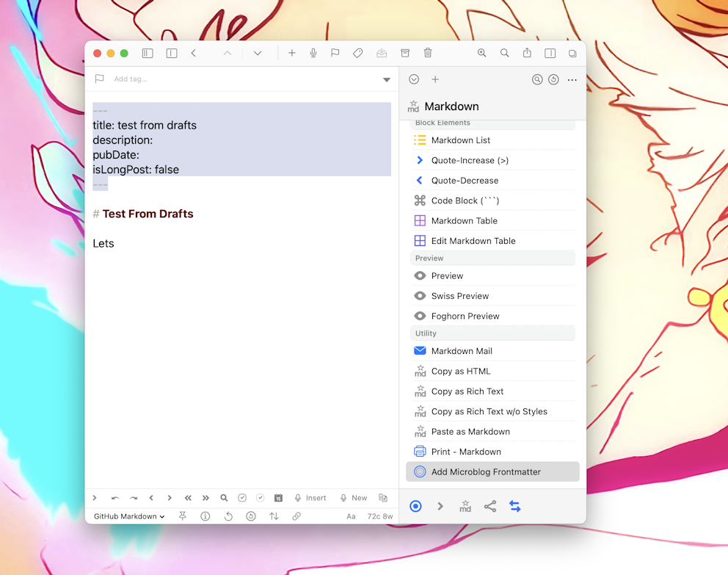The height and width of the screenshot is (575, 728).
Task: Run Copy as Rich Text w/o Styles
Action: (492, 411)
